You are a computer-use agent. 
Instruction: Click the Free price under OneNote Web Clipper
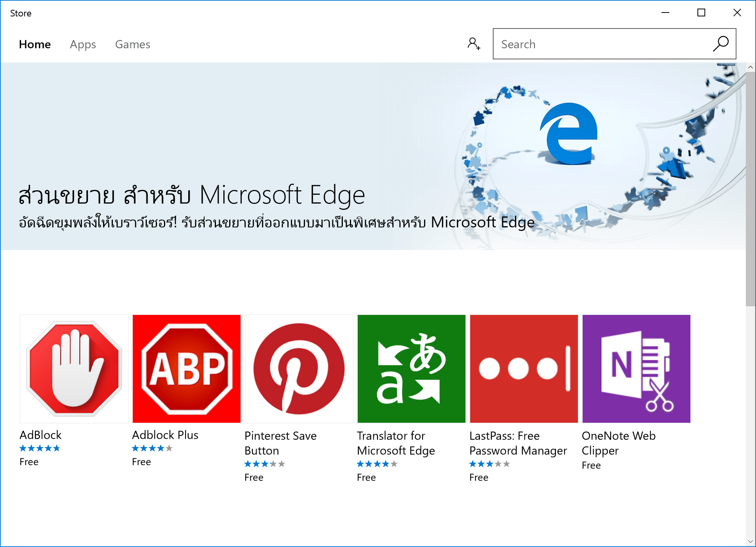click(x=591, y=465)
